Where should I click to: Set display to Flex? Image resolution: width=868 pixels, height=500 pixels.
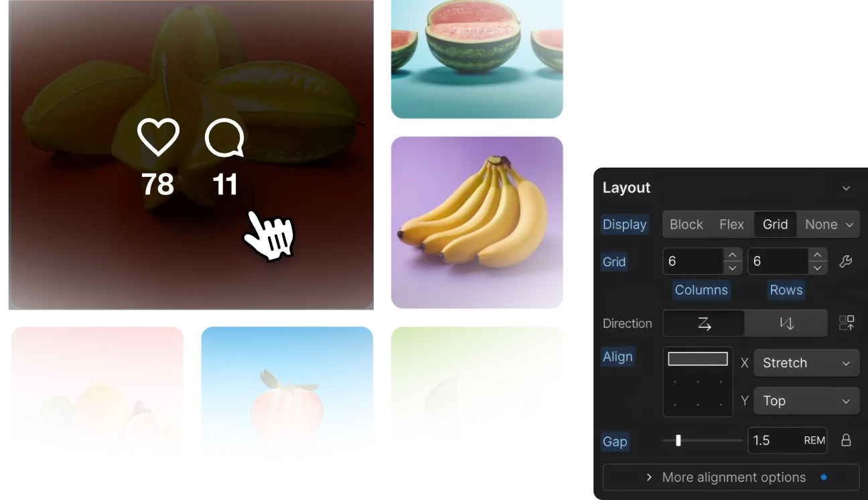[x=731, y=225]
